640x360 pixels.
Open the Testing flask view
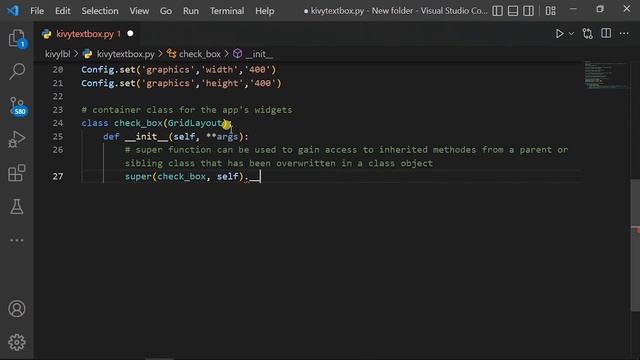(x=17, y=207)
